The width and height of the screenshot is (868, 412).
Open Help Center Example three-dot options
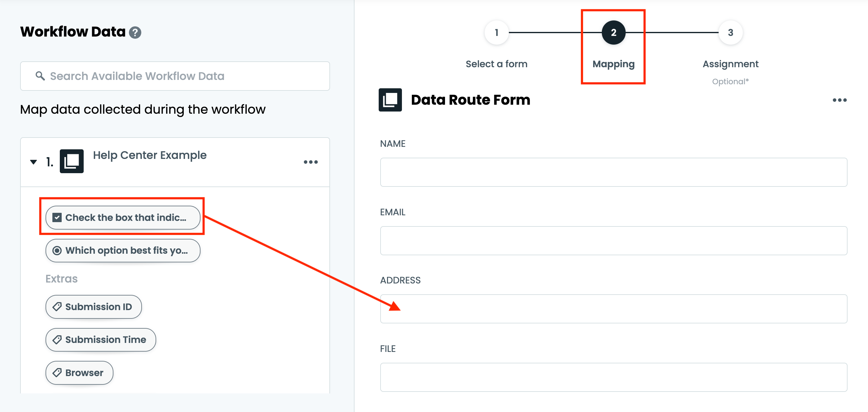point(310,162)
